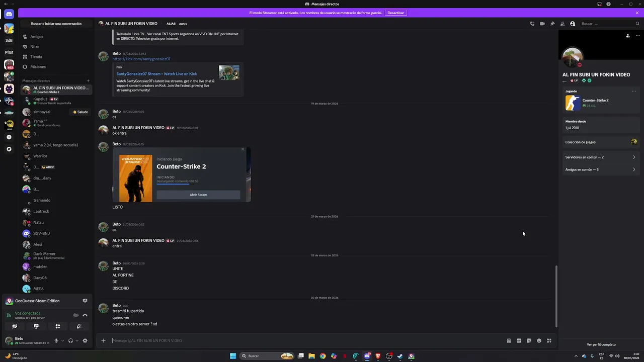Open the Lautreck direct message
This screenshot has width=644, height=362.
pyautogui.click(x=56, y=211)
